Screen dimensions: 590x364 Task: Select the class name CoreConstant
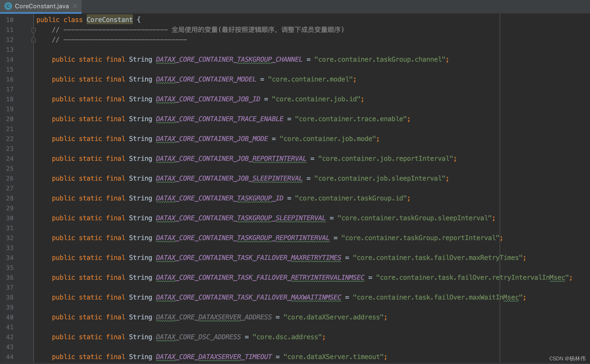109,20
